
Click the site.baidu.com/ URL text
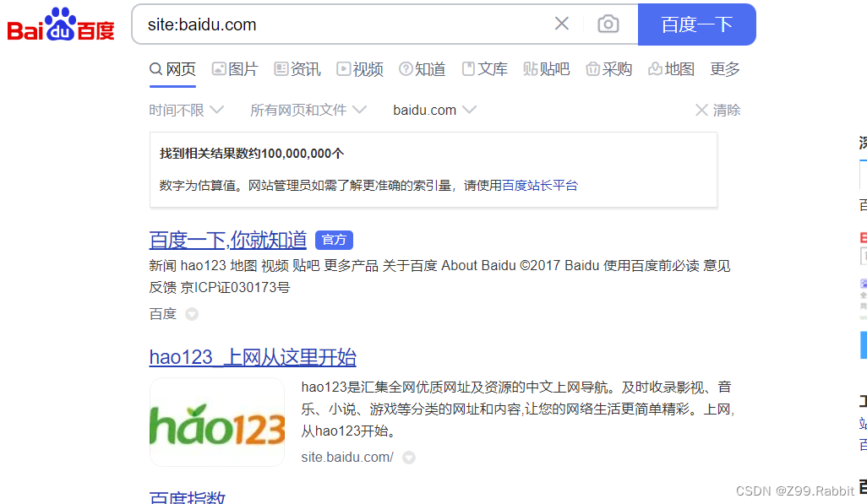(x=347, y=457)
